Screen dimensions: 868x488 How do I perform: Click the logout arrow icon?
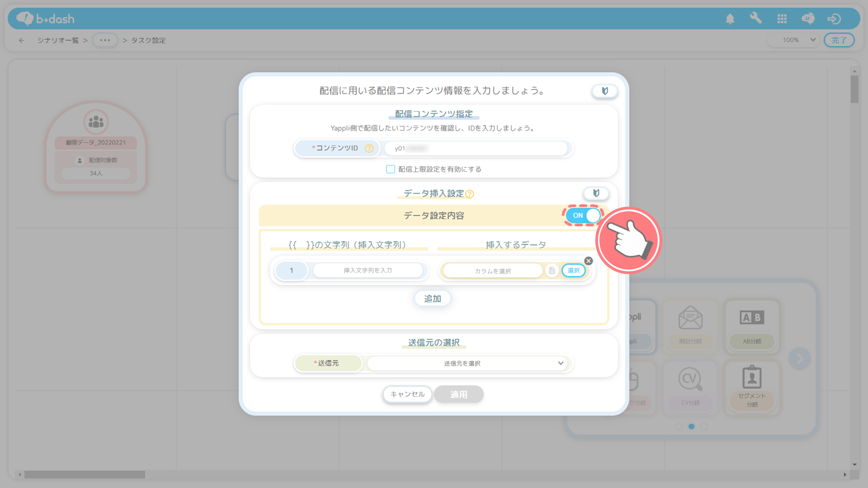834,19
